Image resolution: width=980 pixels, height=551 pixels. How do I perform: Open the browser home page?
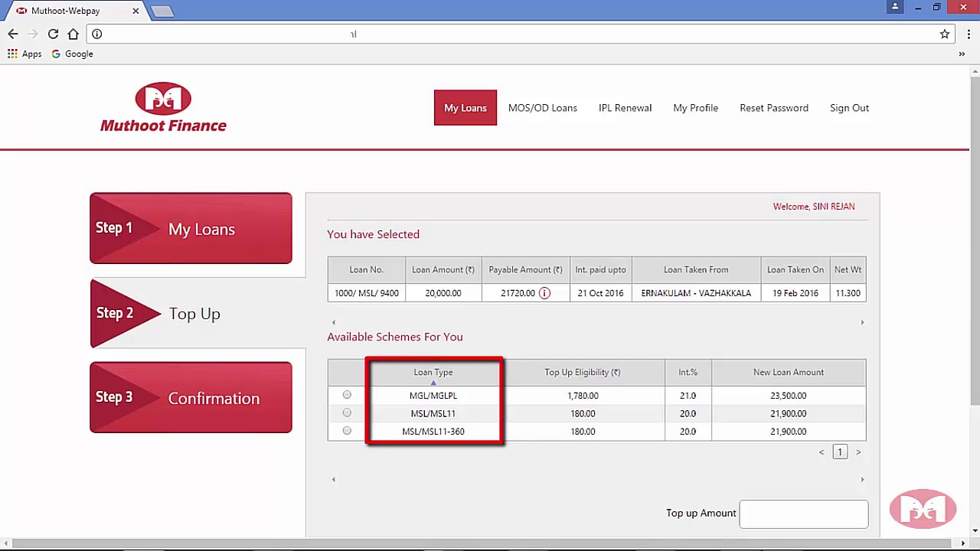[x=73, y=34]
